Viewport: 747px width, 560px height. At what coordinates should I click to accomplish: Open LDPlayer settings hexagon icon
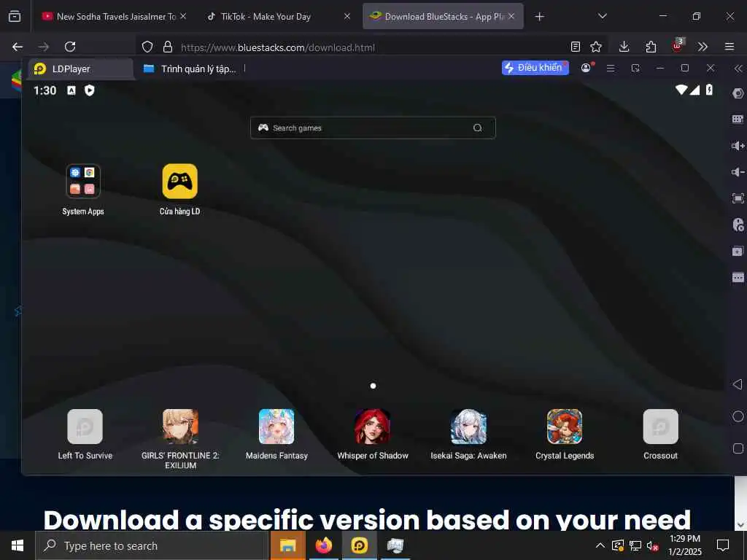tap(738, 93)
